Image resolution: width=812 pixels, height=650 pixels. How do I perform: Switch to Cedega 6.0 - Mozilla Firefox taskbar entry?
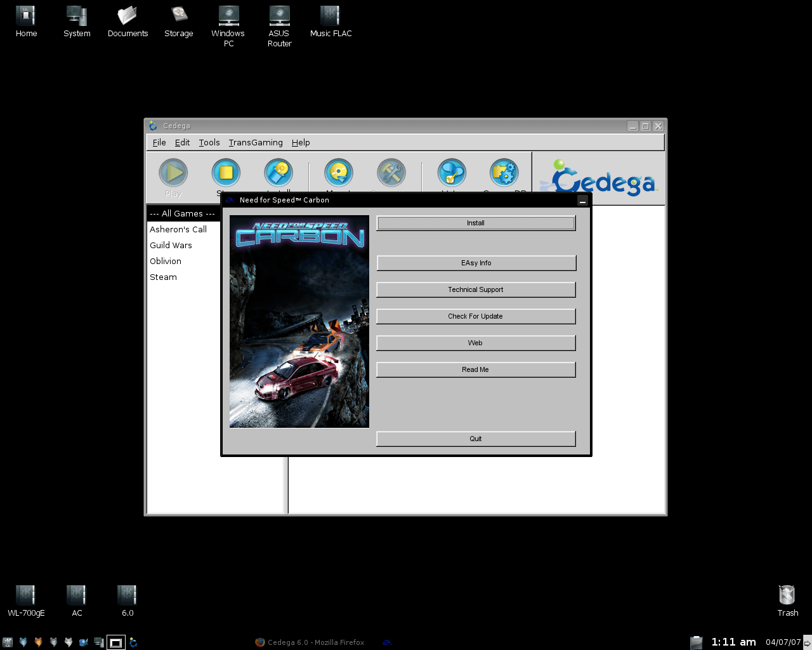pos(310,642)
